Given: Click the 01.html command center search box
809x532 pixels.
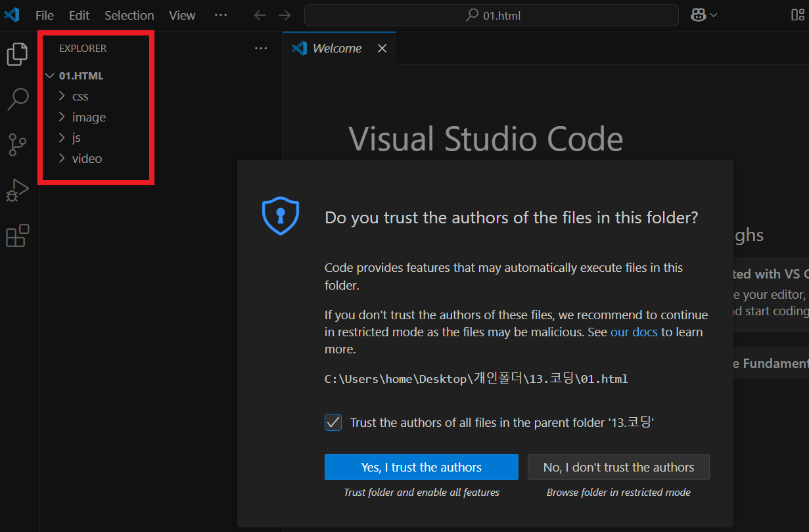Looking at the screenshot, I should [491, 15].
